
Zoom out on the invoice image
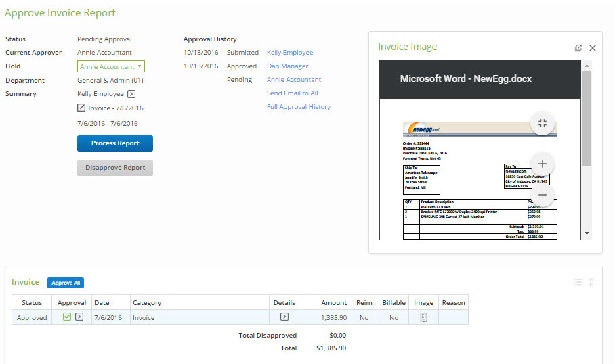click(542, 196)
